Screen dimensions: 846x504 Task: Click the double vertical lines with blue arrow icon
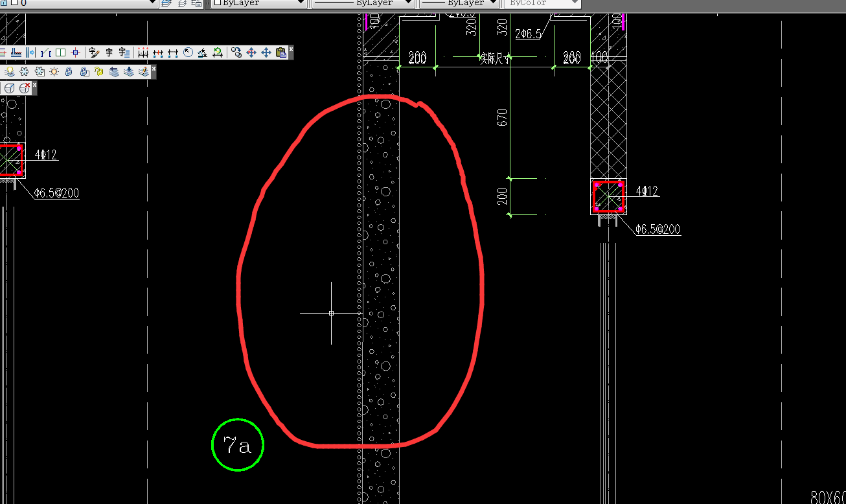(30, 52)
